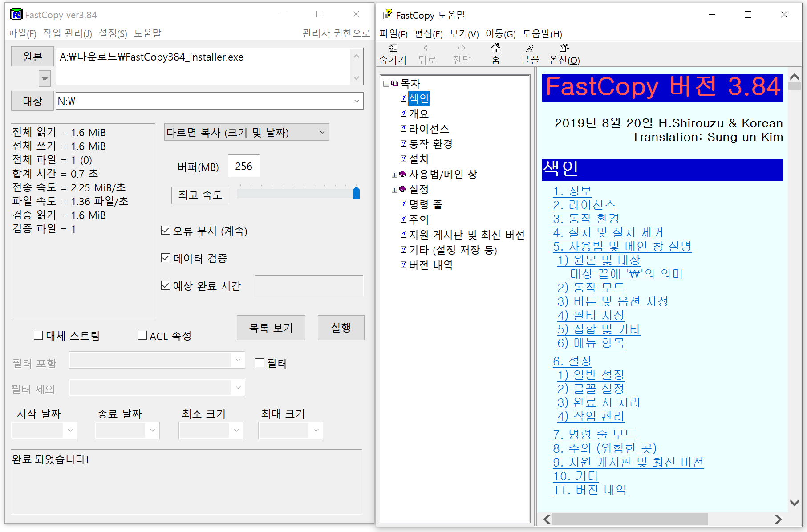Click the FastCopy FC app icon in title bar

pos(16,15)
